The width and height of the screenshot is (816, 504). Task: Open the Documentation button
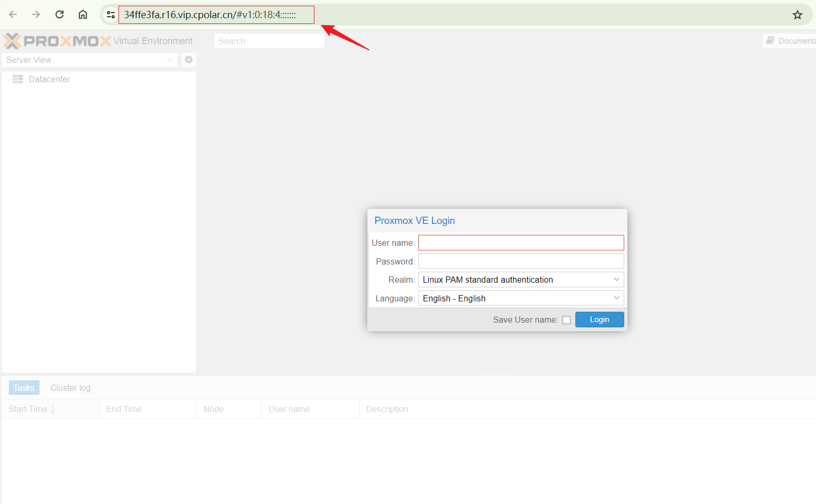(789, 41)
